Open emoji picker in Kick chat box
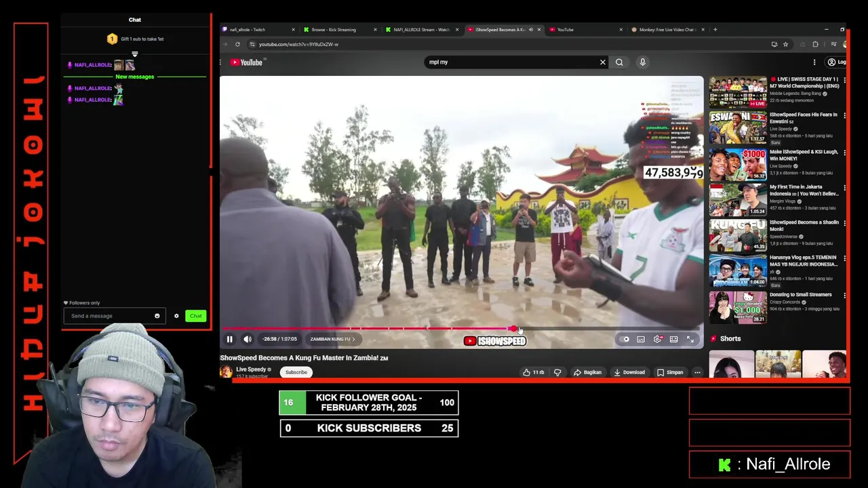This screenshot has width=868, height=488. click(x=157, y=316)
